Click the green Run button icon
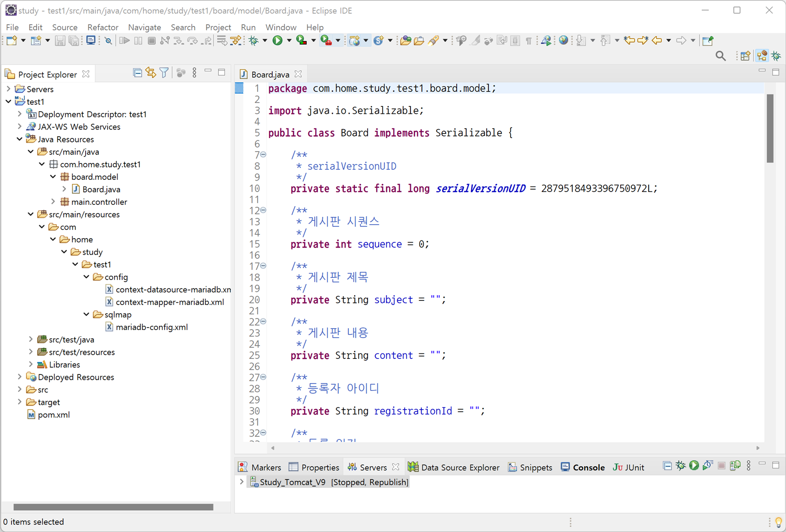 [277, 41]
